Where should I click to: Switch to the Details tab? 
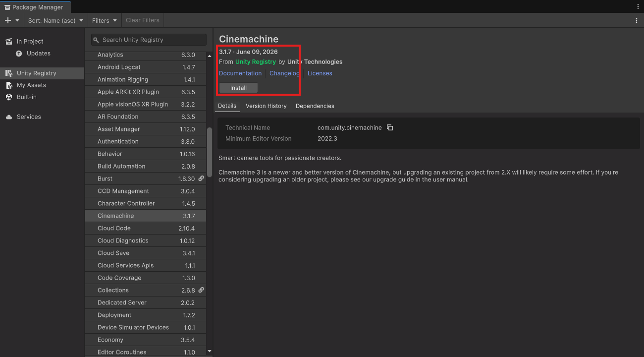point(227,106)
